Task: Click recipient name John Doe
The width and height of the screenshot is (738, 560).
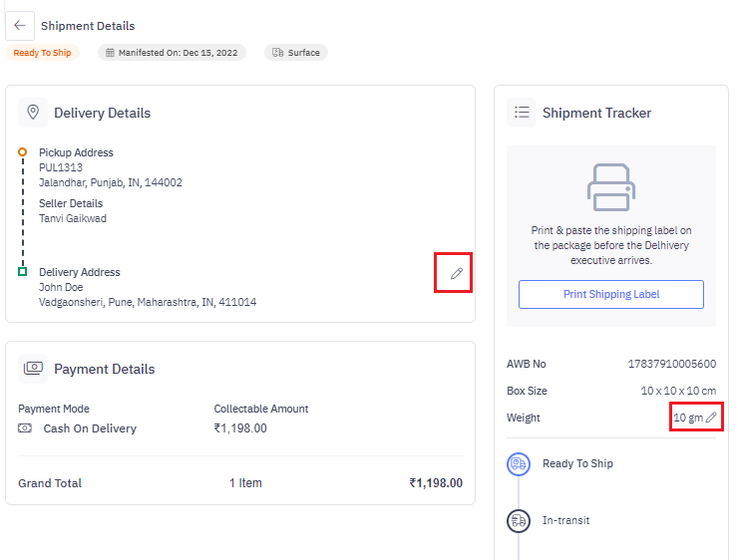Action: (61, 287)
